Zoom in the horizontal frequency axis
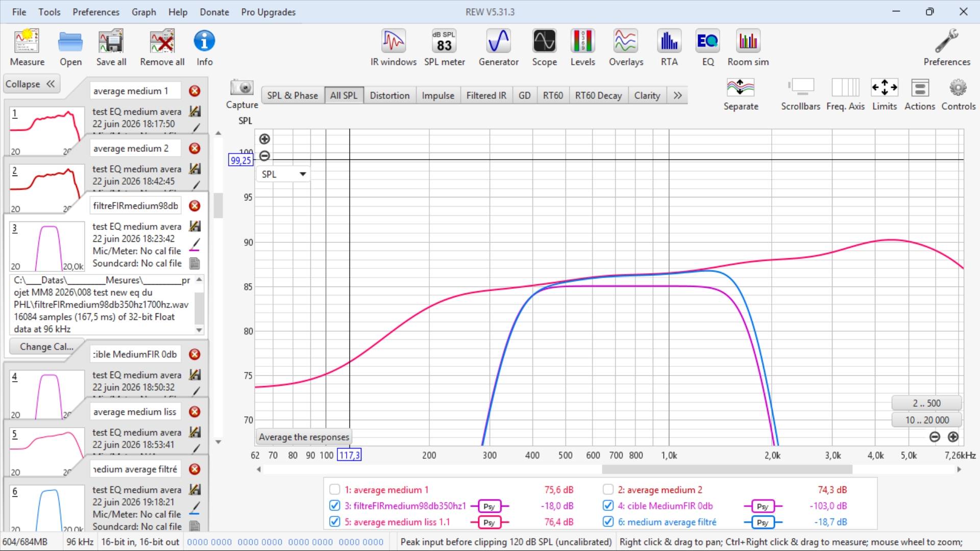The width and height of the screenshot is (980, 551). 953,437
